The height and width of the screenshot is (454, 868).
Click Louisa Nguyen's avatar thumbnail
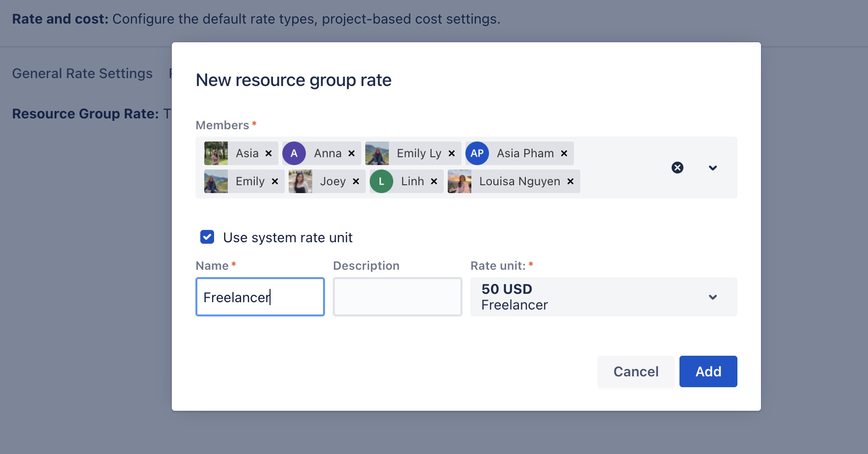coord(460,181)
